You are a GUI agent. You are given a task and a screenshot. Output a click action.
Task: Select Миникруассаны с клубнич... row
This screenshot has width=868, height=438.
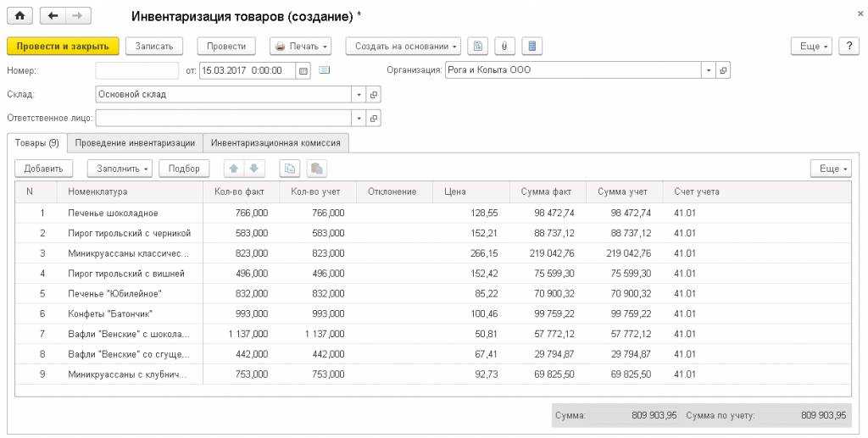click(433, 374)
